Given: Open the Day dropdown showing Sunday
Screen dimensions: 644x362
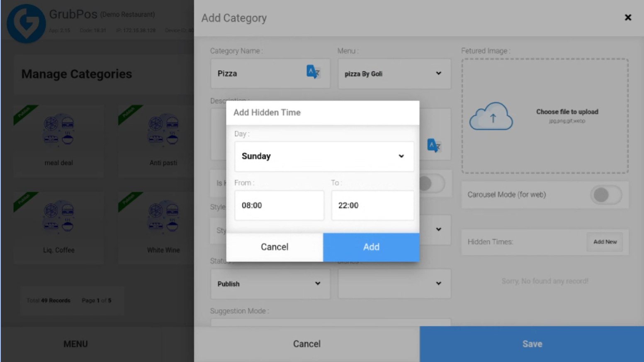Looking at the screenshot, I should [x=324, y=157].
